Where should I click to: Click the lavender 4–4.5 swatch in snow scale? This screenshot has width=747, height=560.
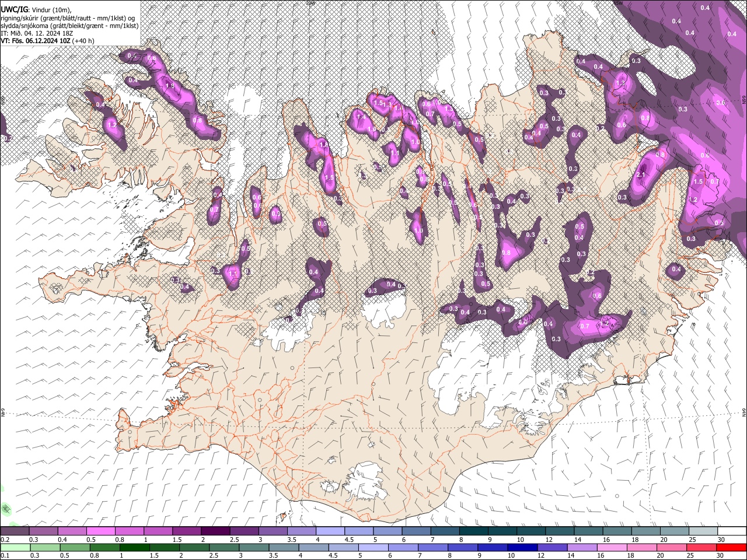click(330, 531)
